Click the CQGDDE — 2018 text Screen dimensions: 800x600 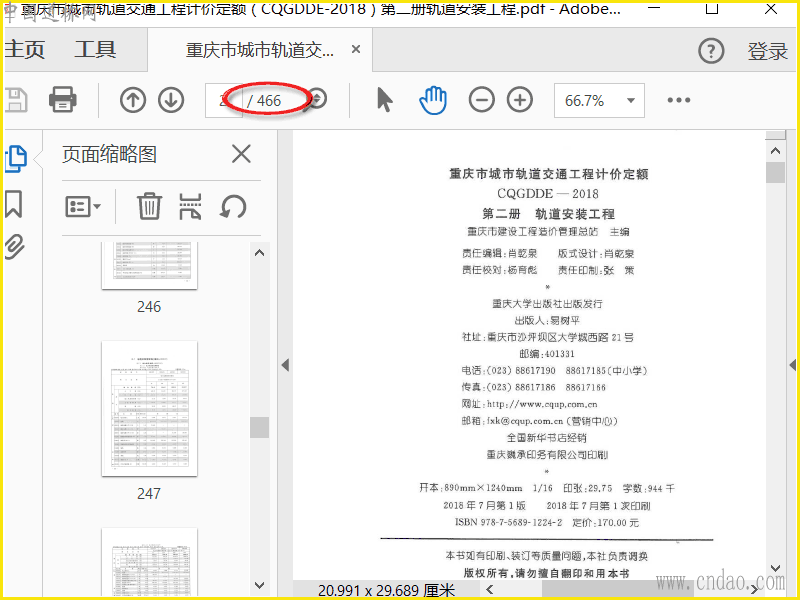[x=547, y=194]
